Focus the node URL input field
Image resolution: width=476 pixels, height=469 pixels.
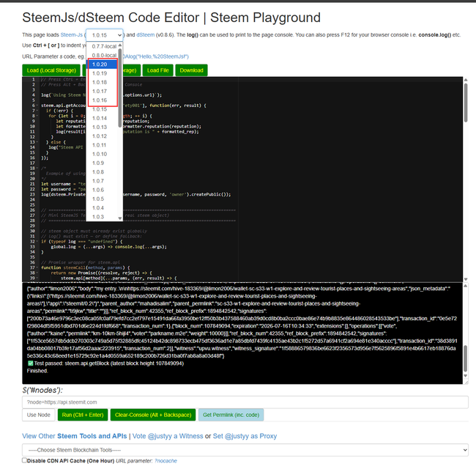(245, 402)
